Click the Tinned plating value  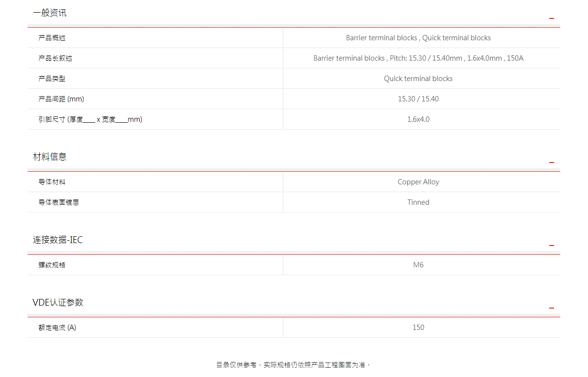[x=418, y=202]
